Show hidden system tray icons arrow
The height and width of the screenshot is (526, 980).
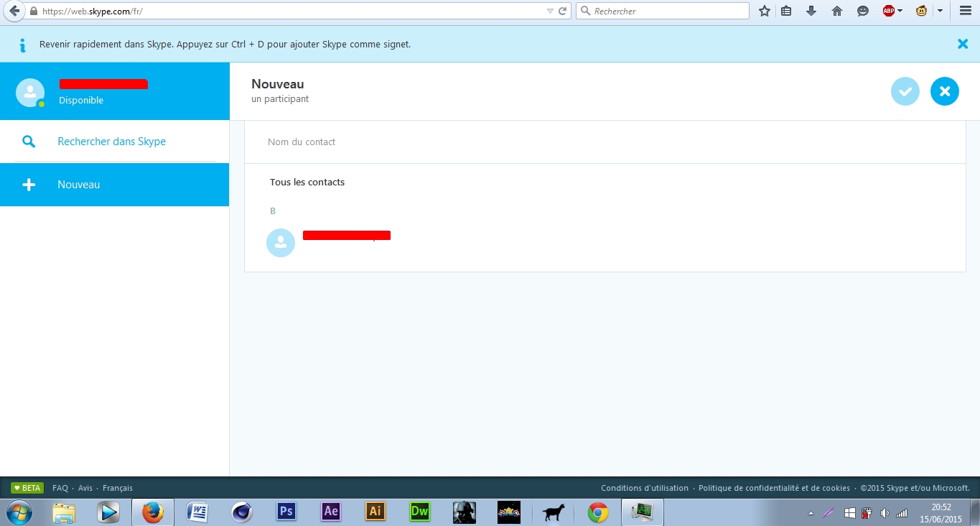[811, 513]
